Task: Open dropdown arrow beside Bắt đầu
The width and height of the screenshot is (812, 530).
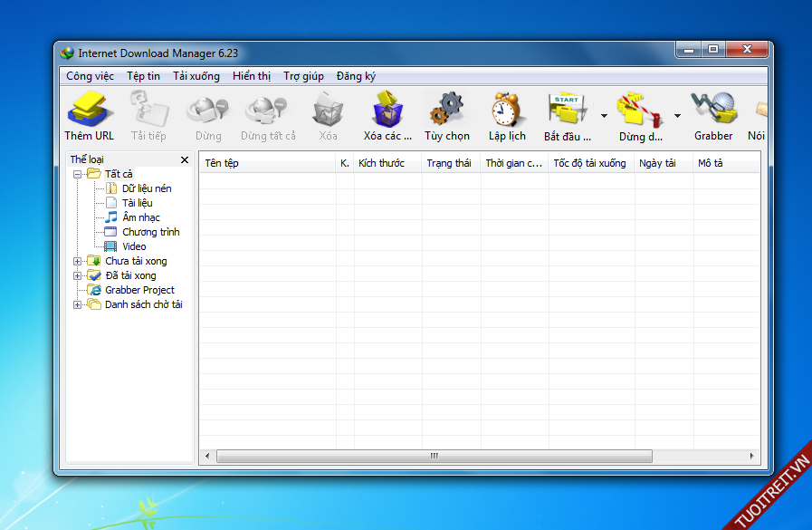Action: pyautogui.click(x=604, y=116)
